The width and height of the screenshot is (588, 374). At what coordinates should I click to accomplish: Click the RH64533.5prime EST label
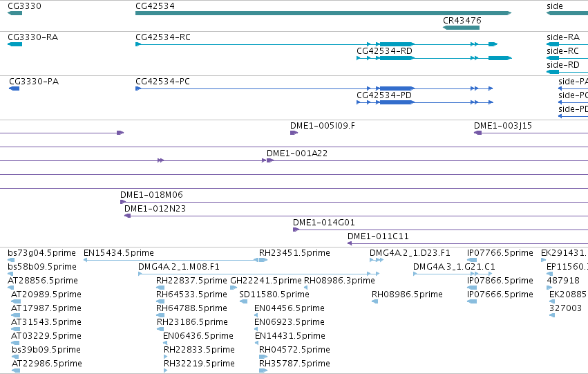(x=191, y=295)
